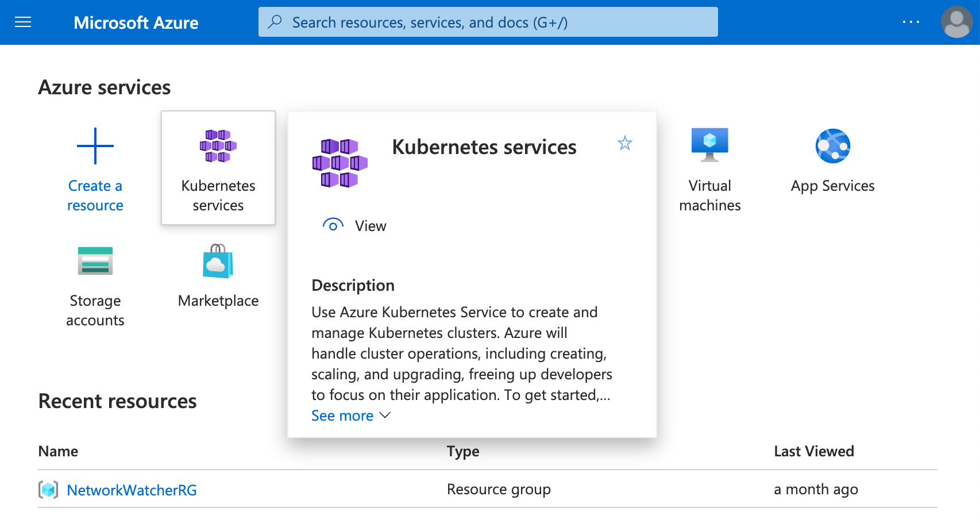Click the 'a month ago' cell
The image size is (980, 523).
point(816,489)
